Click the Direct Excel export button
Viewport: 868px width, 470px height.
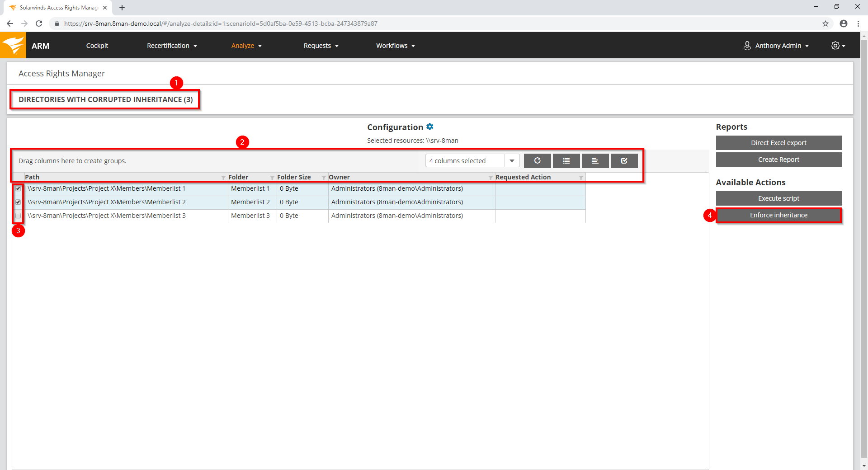(x=778, y=143)
